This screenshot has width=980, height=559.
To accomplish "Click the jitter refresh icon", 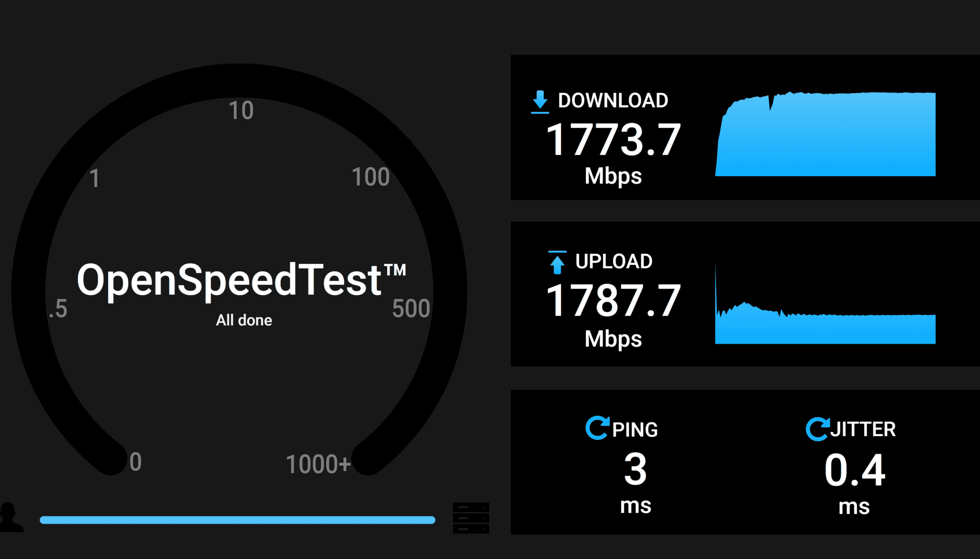I will click(x=818, y=429).
